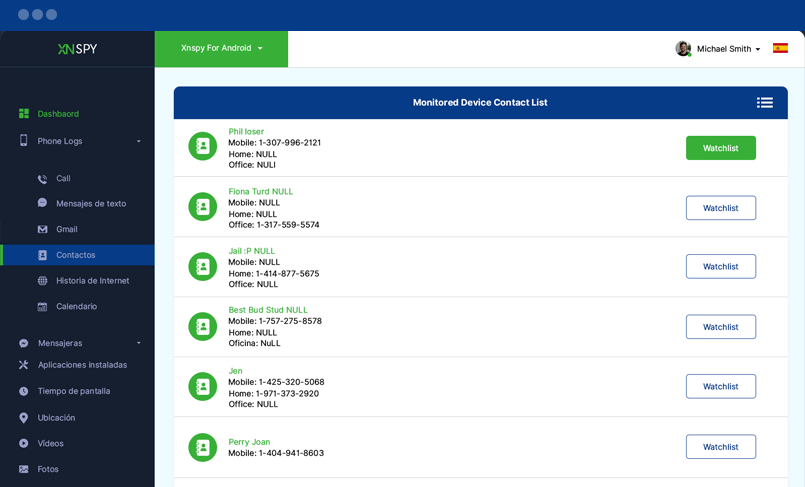Click the Ubicación location pin icon

pyautogui.click(x=24, y=418)
